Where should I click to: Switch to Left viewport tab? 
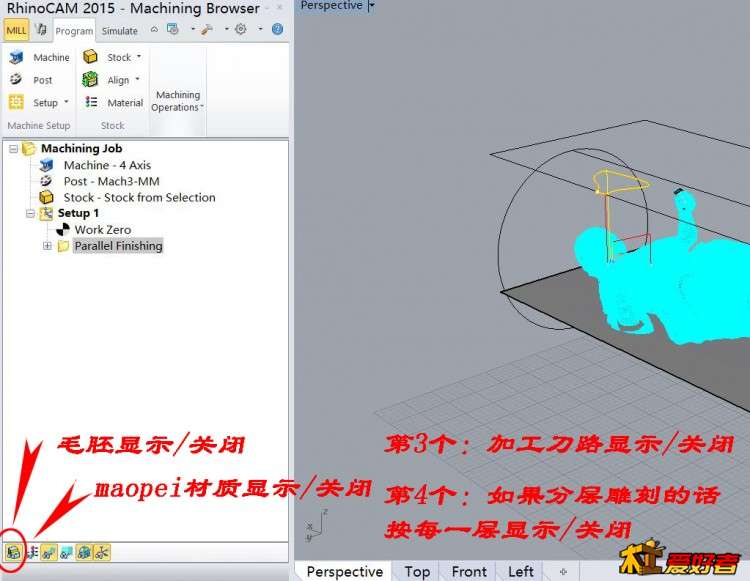point(520,571)
